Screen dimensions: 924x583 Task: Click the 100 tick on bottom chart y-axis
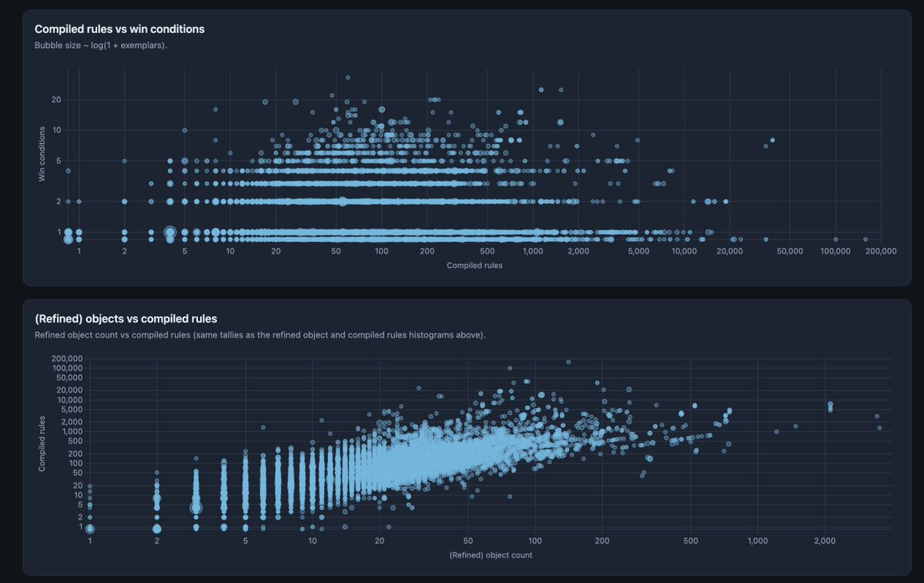pyautogui.click(x=75, y=464)
